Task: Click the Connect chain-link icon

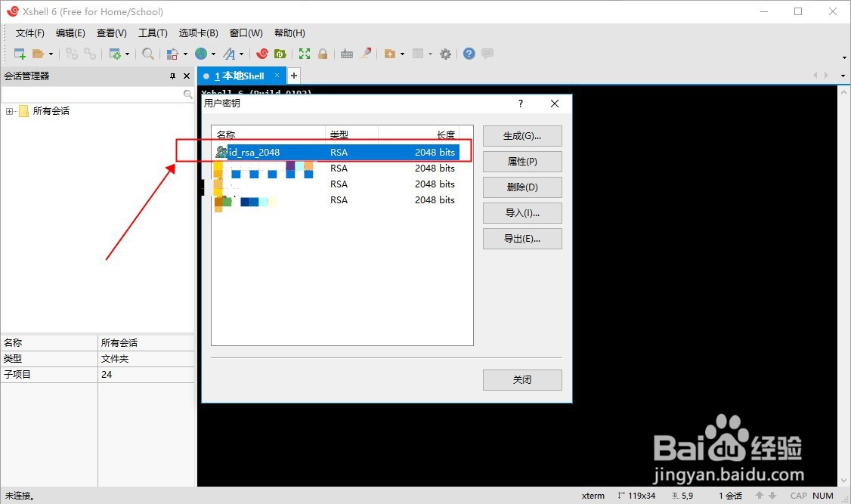Action: point(72,54)
